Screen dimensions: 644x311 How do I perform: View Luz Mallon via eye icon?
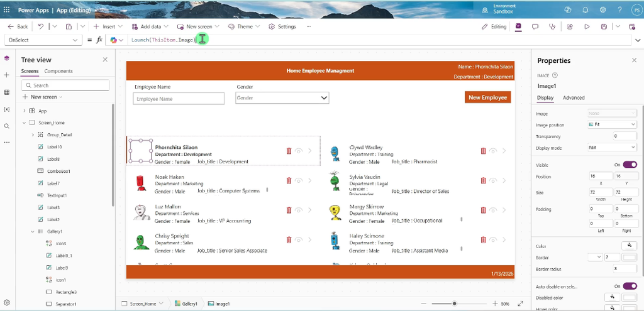pos(299,210)
